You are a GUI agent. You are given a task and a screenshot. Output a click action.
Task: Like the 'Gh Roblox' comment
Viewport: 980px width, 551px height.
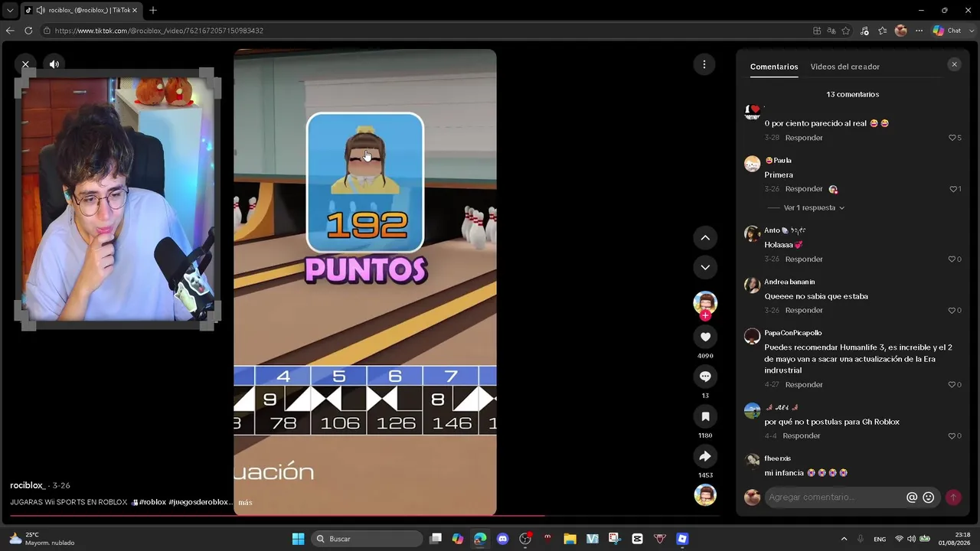[x=952, y=436]
